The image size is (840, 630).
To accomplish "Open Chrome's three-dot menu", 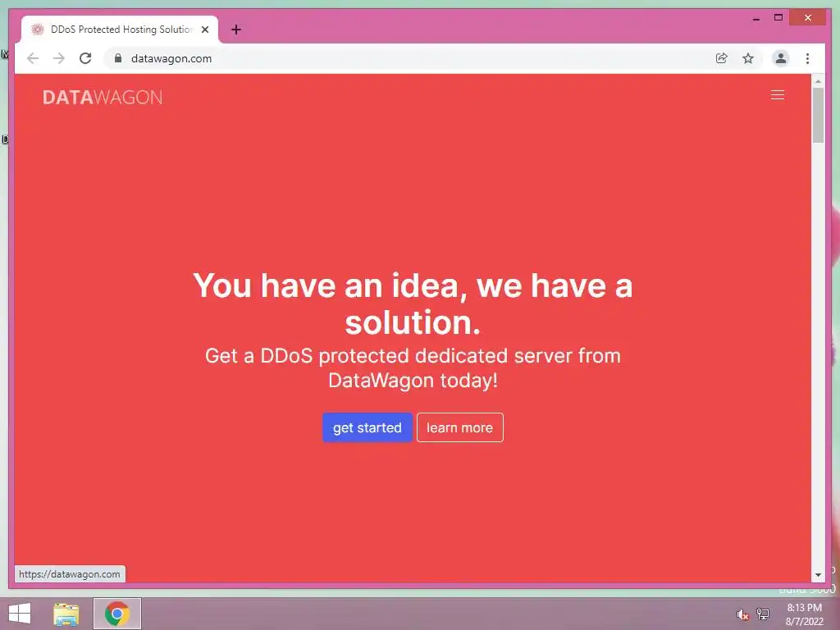I will point(807,58).
